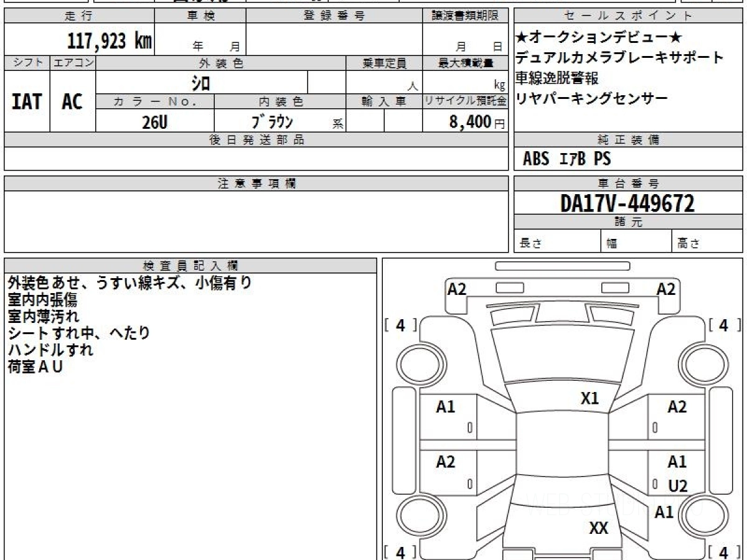This screenshot has height=560, width=747.
Task: Click the カラーNo. header cell
Action: pyautogui.click(x=155, y=101)
